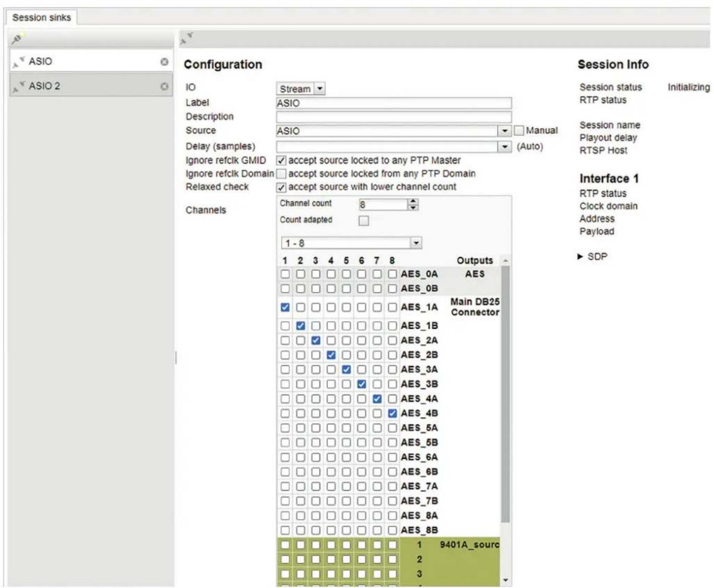The height and width of the screenshot is (588, 714).
Task: Uncheck channel 7 on AES_4A
Action: pyautogui.click(x=377, y=399)
